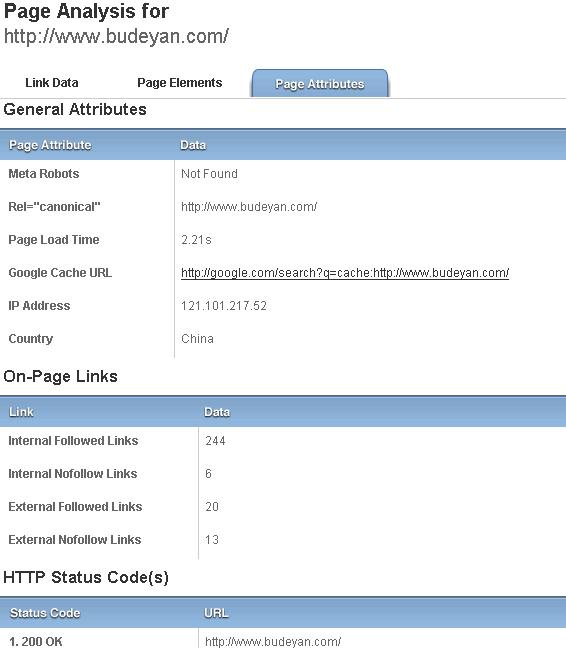This screenshot has height=648, width=566.
Task: Click the Country value China
Action: (x=197, y=339)
